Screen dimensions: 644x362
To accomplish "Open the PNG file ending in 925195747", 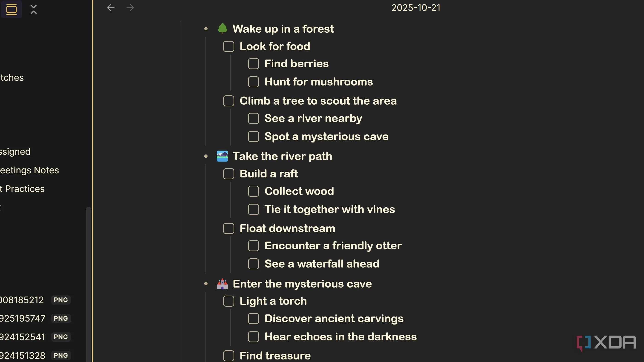I will click(x=23, y=319).
